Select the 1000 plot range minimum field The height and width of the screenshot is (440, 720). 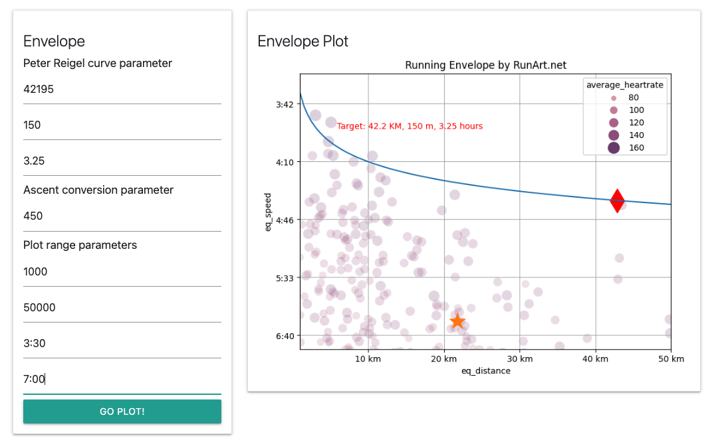click(x=122, y=271)
